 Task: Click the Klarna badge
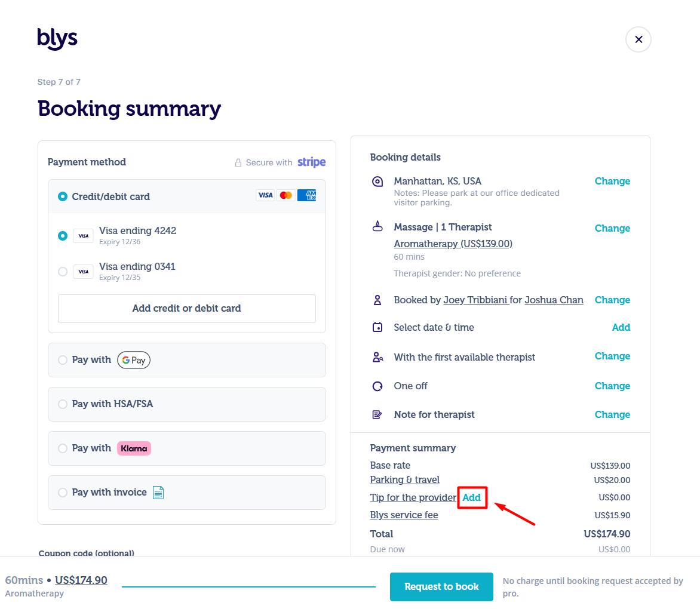point(134,448)
